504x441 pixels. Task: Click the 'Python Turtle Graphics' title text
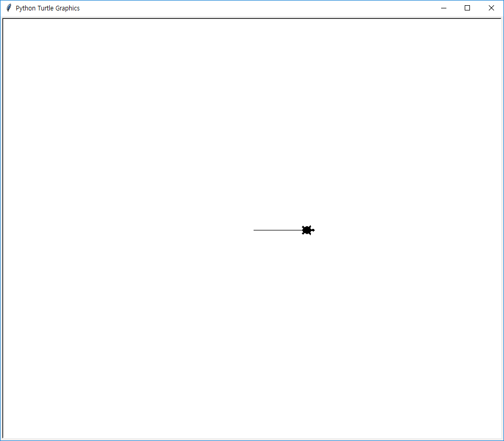[x=48, y=8]
